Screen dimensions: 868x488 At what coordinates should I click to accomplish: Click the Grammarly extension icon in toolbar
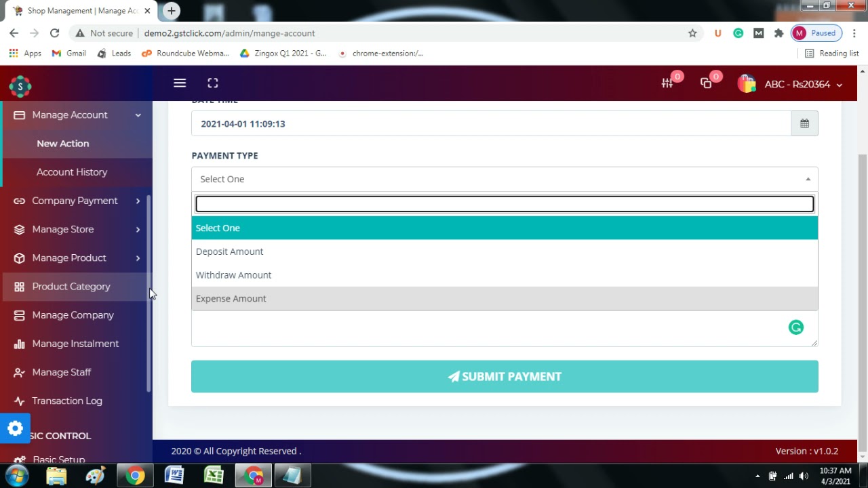(738, 33)
